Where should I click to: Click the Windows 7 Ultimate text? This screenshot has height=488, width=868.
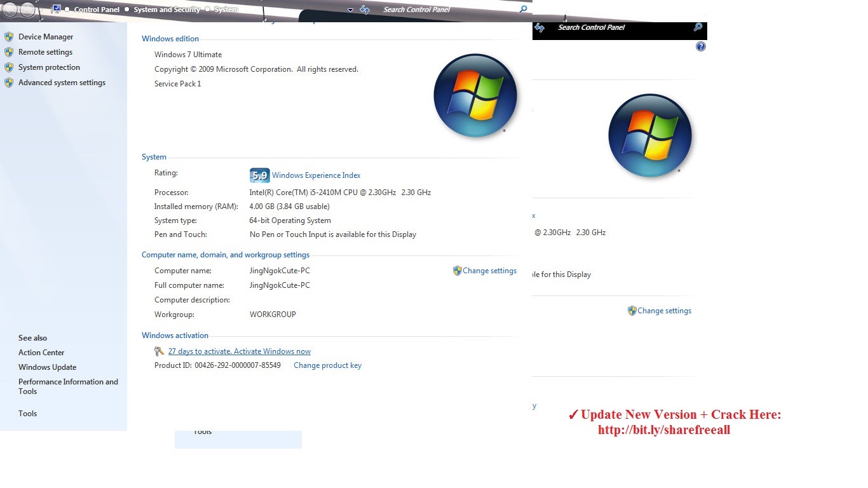coord(188,55)
